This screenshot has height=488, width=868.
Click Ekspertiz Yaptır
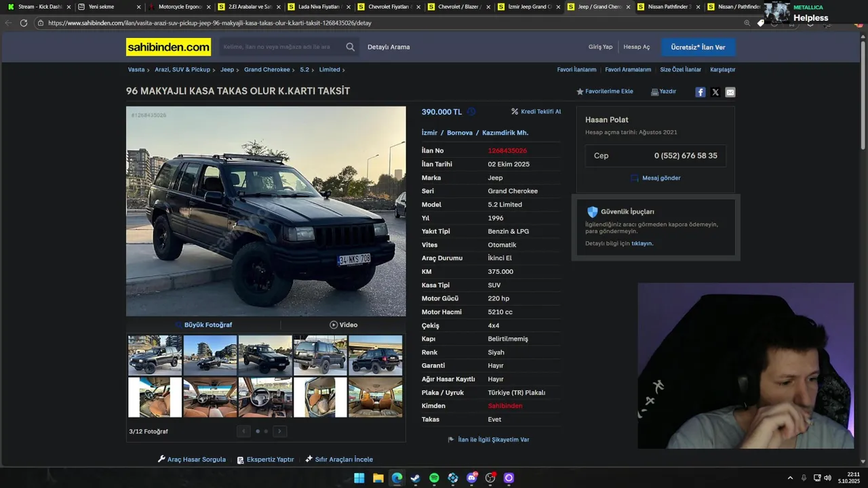point(265,460)
